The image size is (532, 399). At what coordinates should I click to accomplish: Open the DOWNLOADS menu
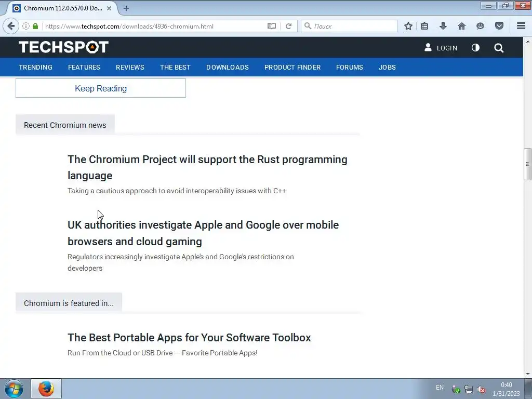click(x=228, y=67)
